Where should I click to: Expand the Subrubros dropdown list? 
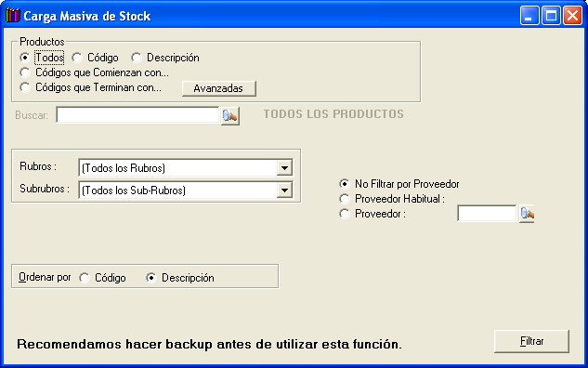[x=284, y=191]
